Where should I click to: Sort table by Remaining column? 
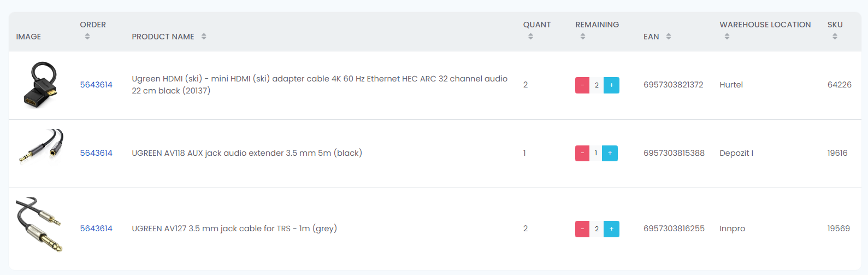[x=583, y=37]
